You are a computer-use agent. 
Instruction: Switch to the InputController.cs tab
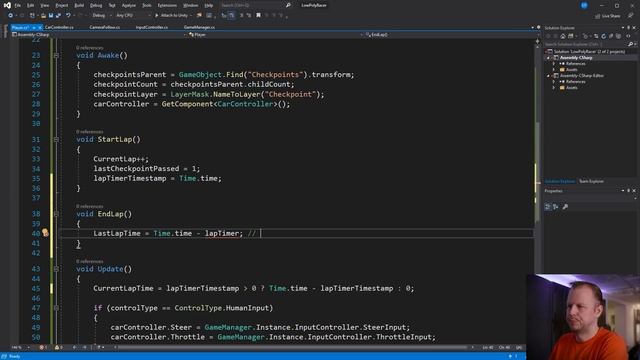tap(152, 27)
